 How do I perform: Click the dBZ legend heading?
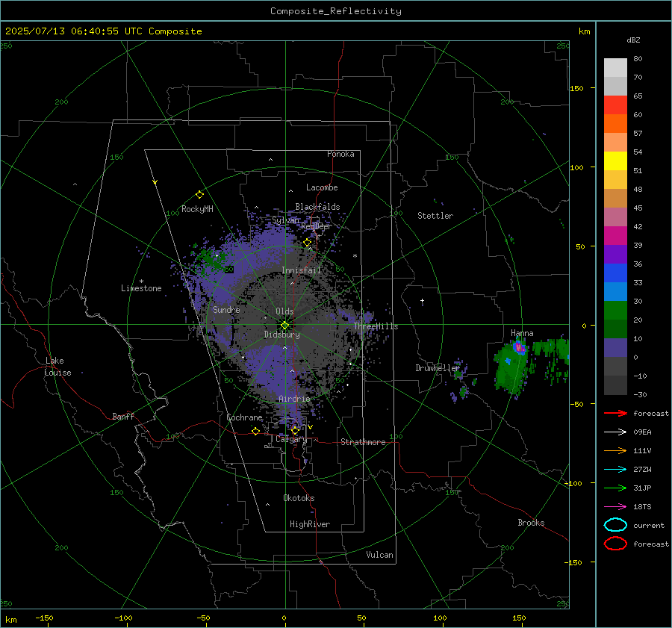(x=633, y=40)
